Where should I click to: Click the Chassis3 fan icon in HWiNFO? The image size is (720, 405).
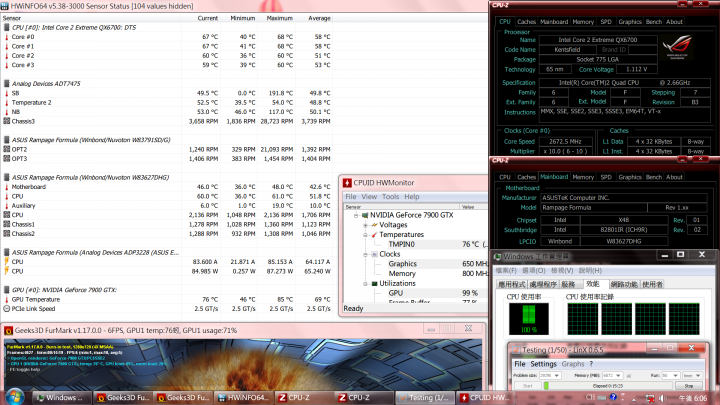coord(6,121)
